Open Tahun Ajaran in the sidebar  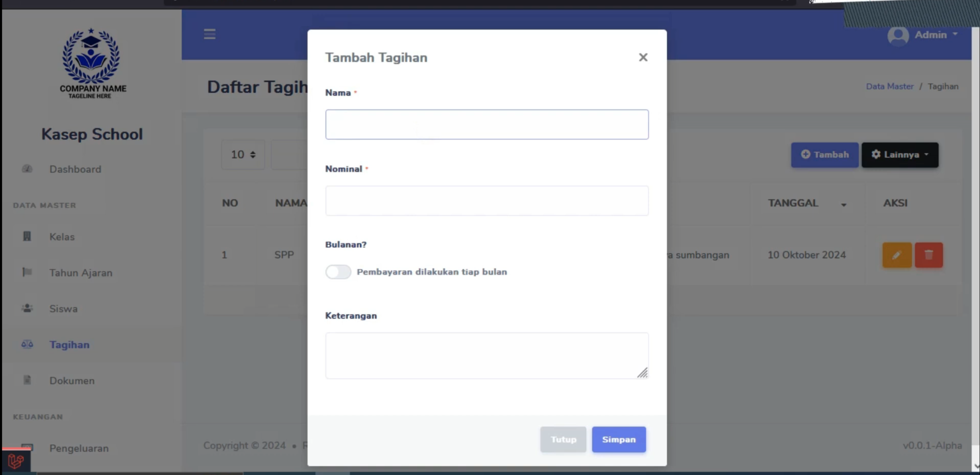pos(81,273)
